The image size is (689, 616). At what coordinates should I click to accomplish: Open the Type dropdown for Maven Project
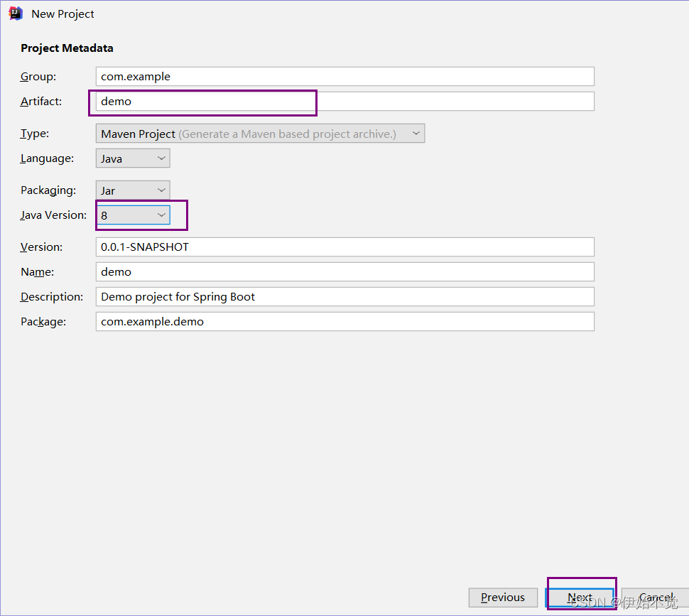click(x=260, y=134)
